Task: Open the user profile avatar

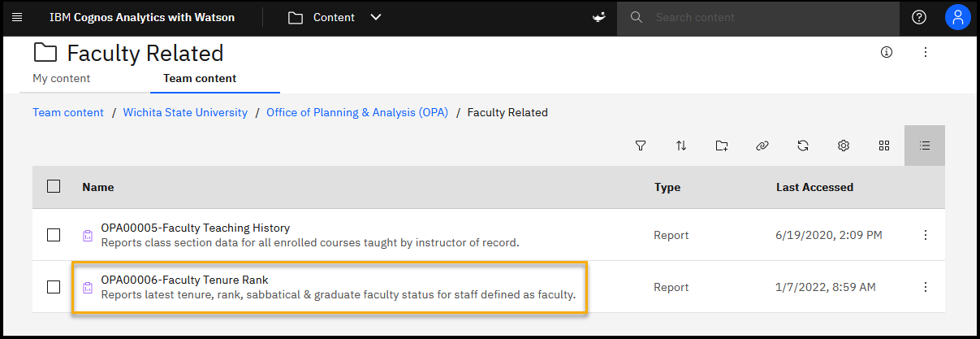Action: pos(958,17)
